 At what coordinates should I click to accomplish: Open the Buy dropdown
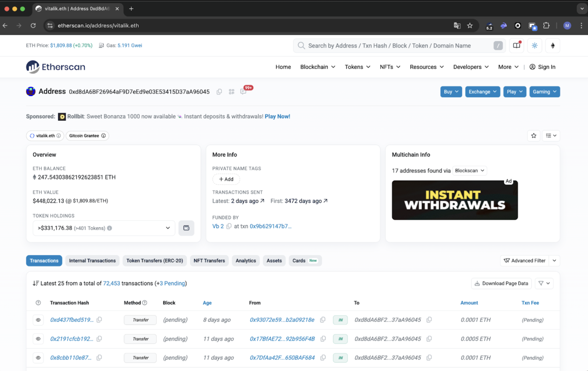point(451,92)
